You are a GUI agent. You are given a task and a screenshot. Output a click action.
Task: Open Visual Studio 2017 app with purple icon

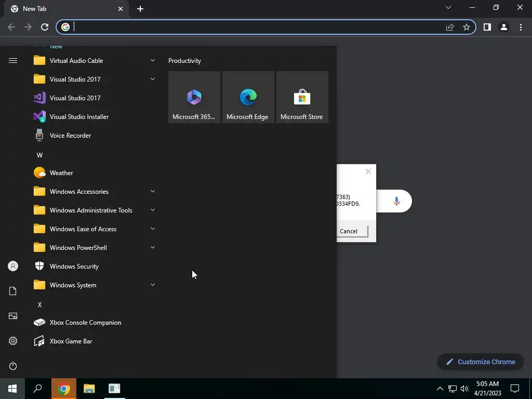(95, 98)
